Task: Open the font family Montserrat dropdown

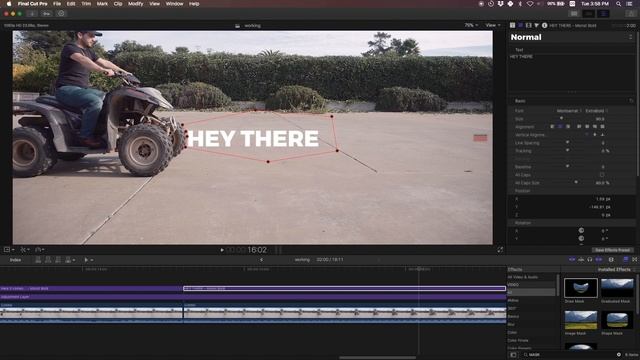Action: point(568,111)
